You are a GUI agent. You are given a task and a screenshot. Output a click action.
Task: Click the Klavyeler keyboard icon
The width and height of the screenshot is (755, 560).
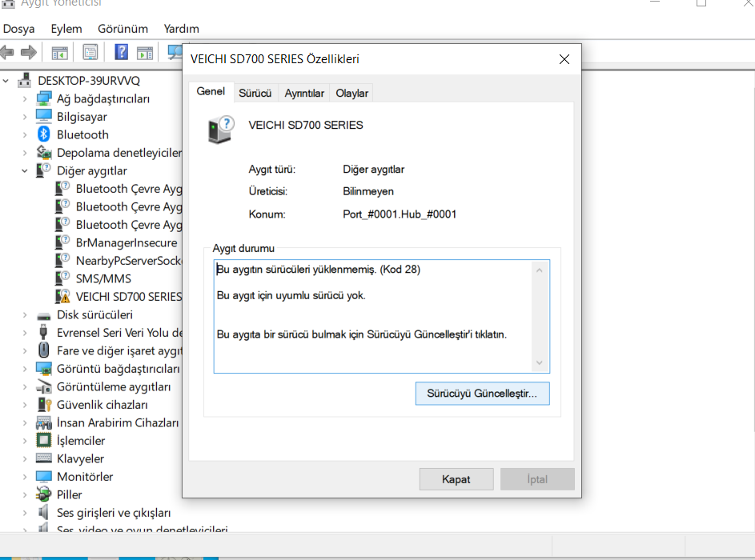coord(44,458)
